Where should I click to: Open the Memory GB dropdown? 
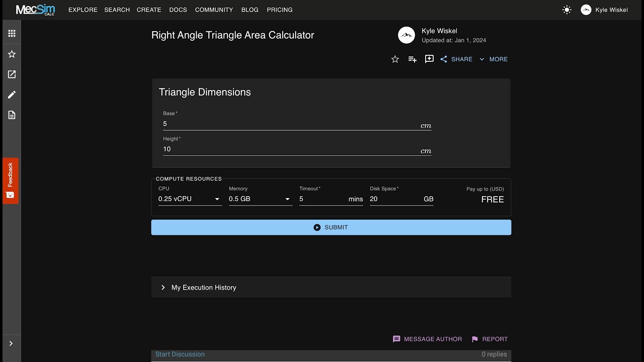260,199
